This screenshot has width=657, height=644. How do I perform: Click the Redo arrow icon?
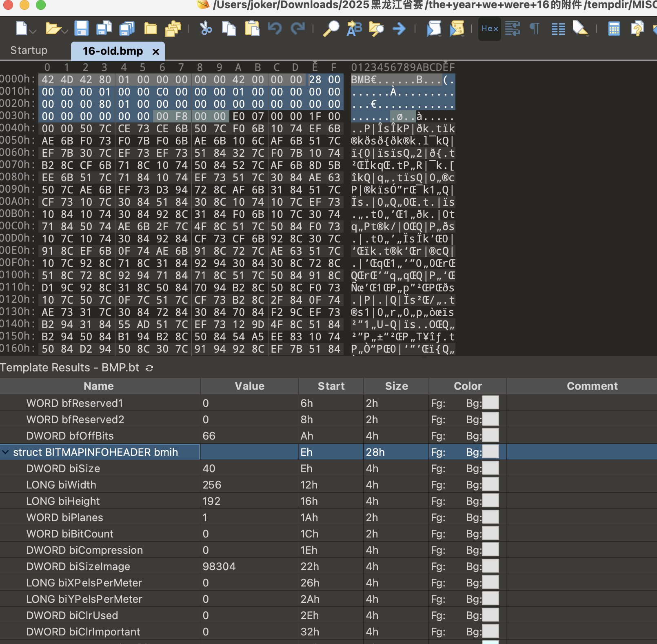(297, 29)
